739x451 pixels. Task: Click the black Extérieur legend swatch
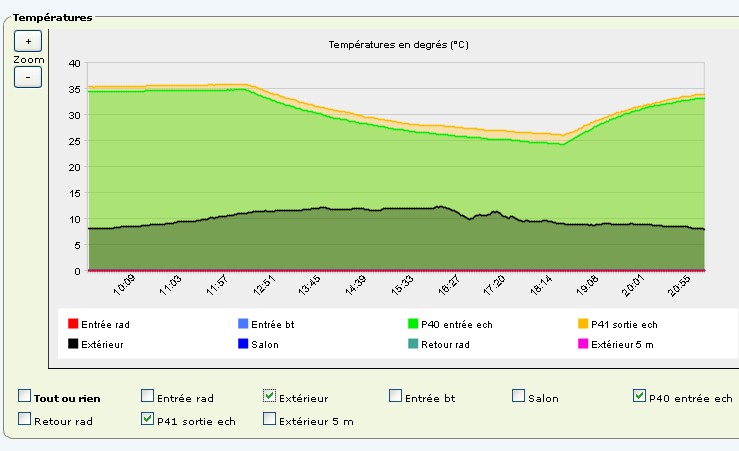72,344
